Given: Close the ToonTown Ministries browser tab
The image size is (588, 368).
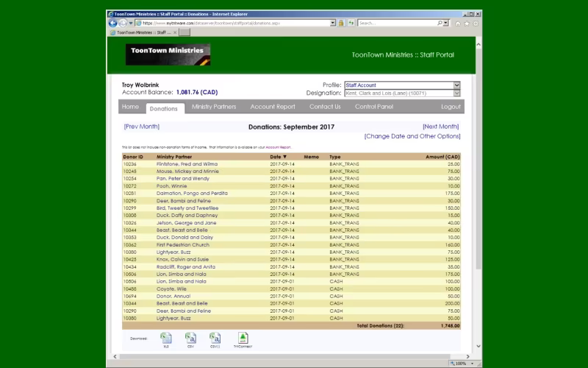Looking at the screenshot, I should coord(175,32).
